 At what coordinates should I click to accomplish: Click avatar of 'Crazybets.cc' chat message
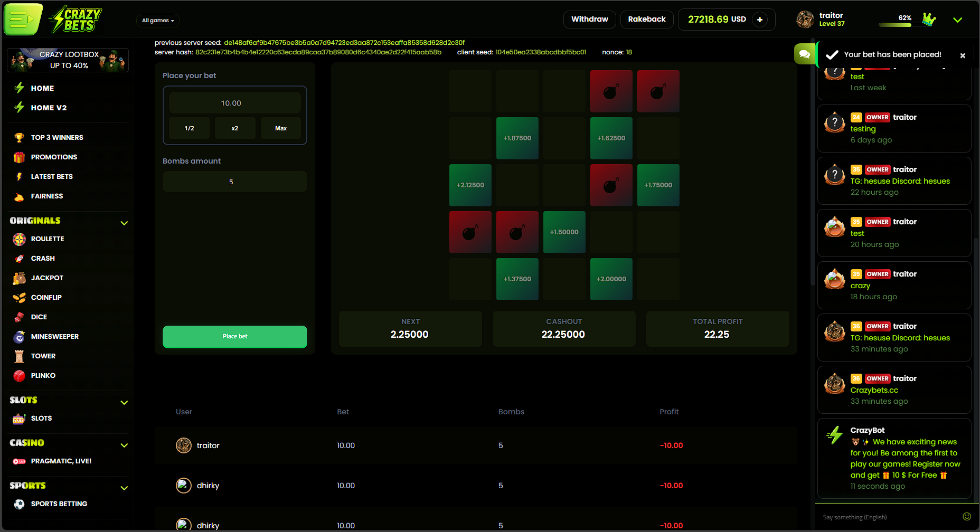(835, 384)
